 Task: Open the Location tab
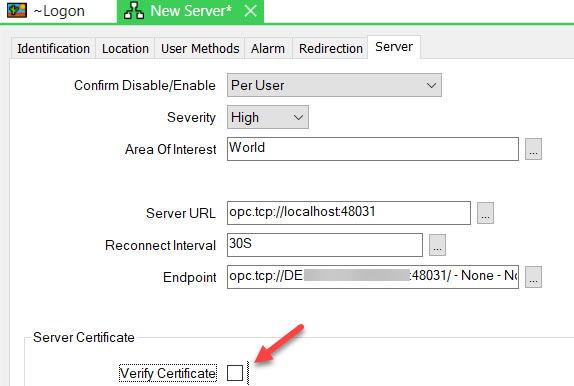[125, 48]
